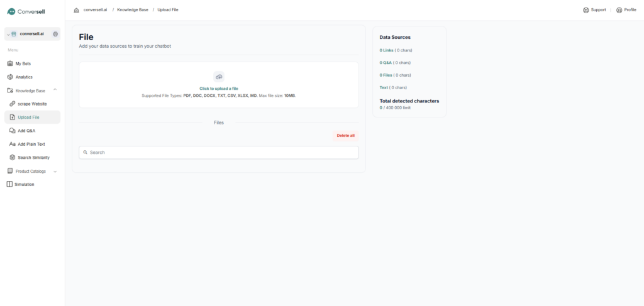Open scrape Website menu item
The width and height of the screenshot is (644, 306).
pos(31,104)
